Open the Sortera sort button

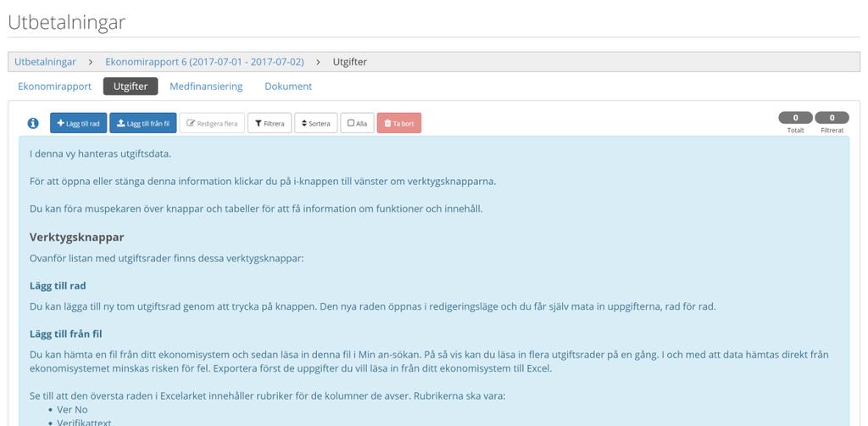click(315, 123)
